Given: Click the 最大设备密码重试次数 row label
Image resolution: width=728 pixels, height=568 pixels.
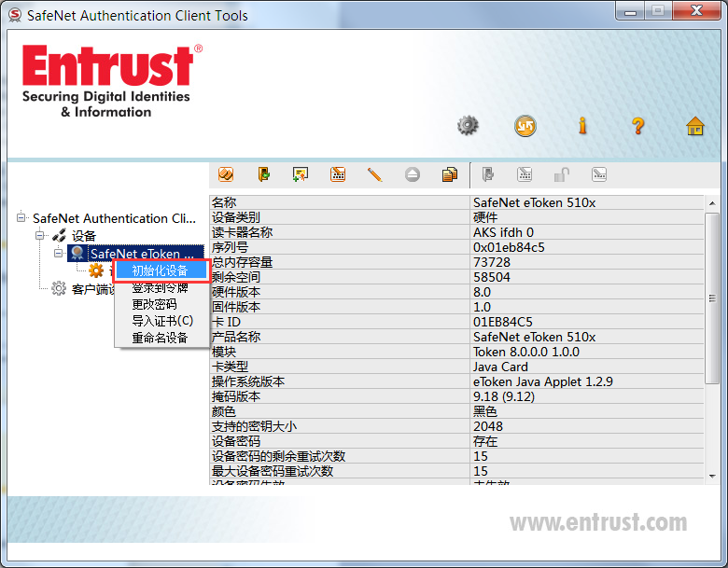Looking at the screenshot, I should click(273, 472).
